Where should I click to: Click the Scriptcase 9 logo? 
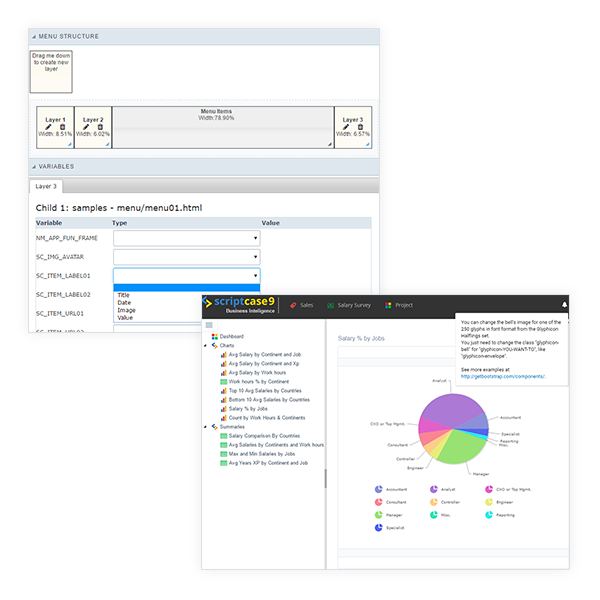point(240,305)
